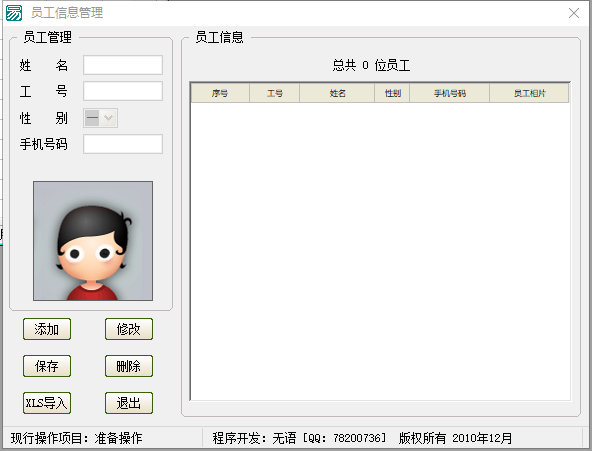Select the 手机号码 input field

[x=123, y=144]
